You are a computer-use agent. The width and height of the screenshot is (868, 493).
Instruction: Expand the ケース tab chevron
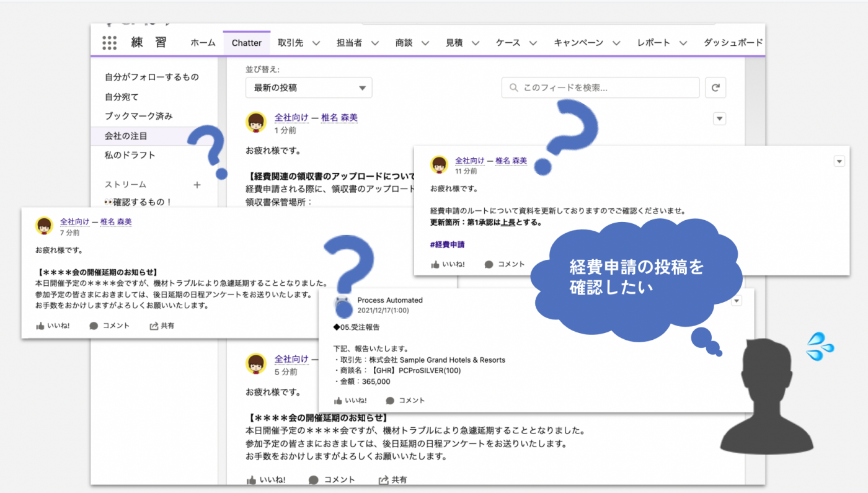tap(533, 43)
